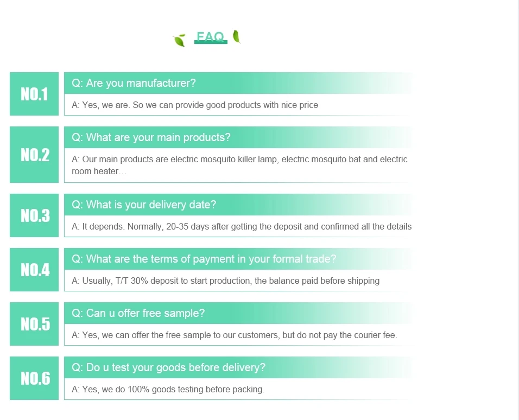Click the answer listing electric mosquito killer lamp
The height and width of the screenshot is (420, 519).
coord(239,165)
